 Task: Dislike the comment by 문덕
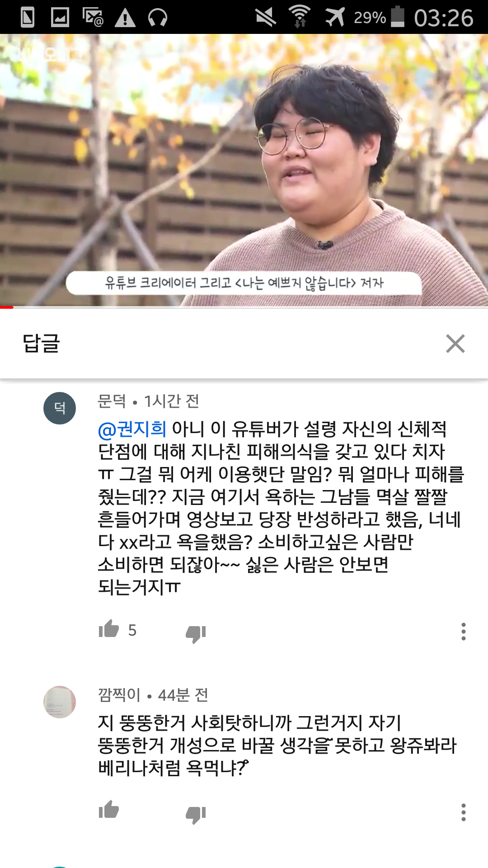pos(196,634)
